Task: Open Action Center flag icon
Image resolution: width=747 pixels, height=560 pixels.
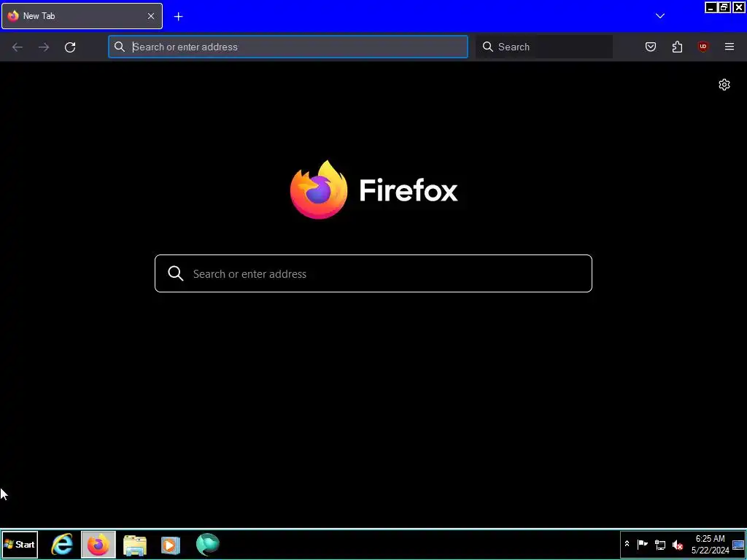Action: [642, 544]
